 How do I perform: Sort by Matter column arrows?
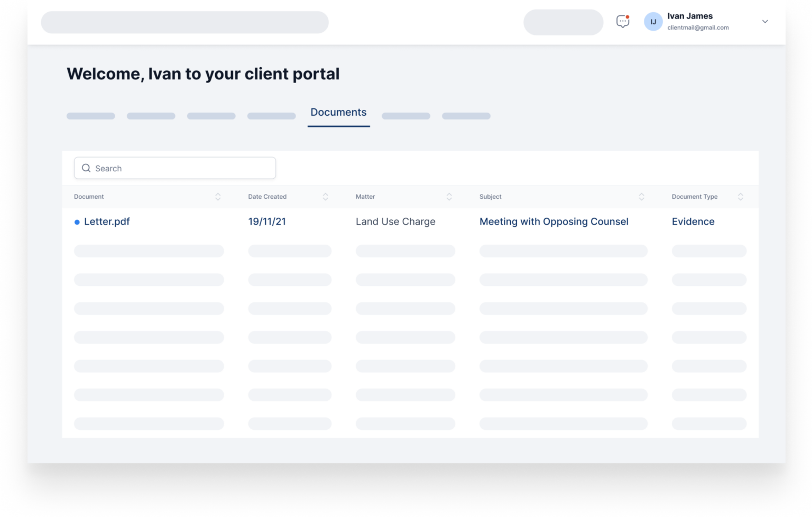click(x=449, y=197)
